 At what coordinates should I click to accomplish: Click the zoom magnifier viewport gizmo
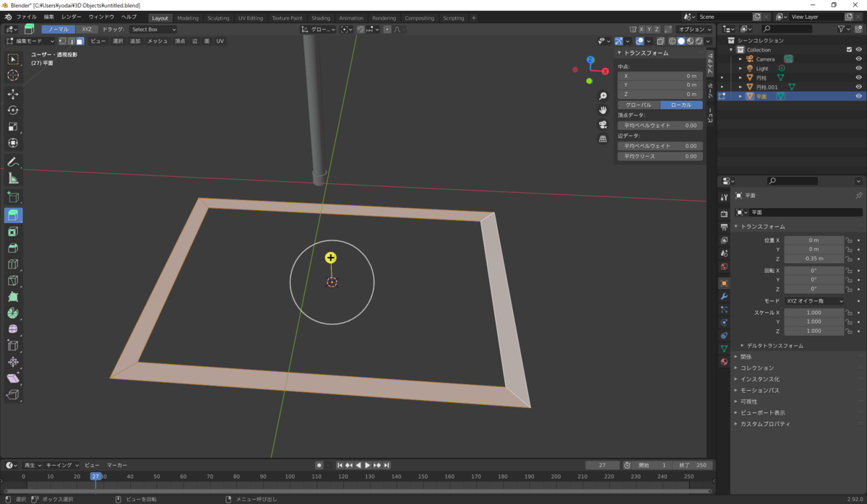[x=603, y=96]
